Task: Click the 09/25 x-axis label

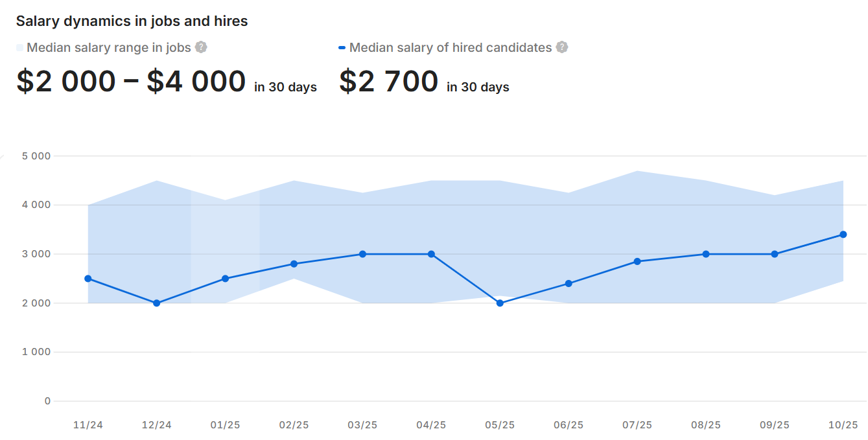Action: tap(775, 425)
